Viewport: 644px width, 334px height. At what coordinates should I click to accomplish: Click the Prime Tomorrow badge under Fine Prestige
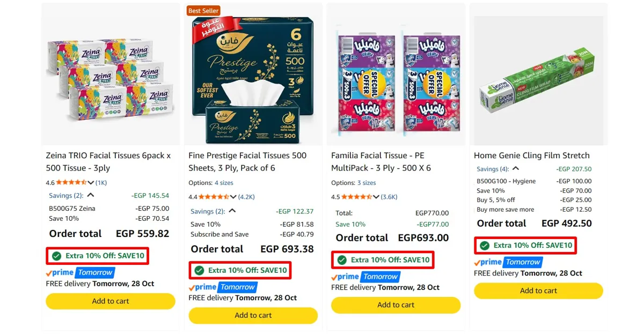pos(222,287)
